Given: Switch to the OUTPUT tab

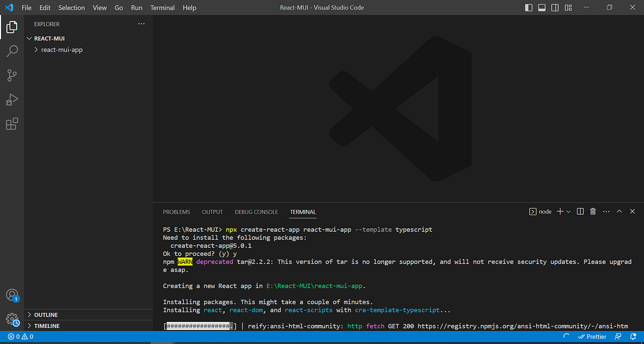Looking at the screenshot, I should coord(213,212).
